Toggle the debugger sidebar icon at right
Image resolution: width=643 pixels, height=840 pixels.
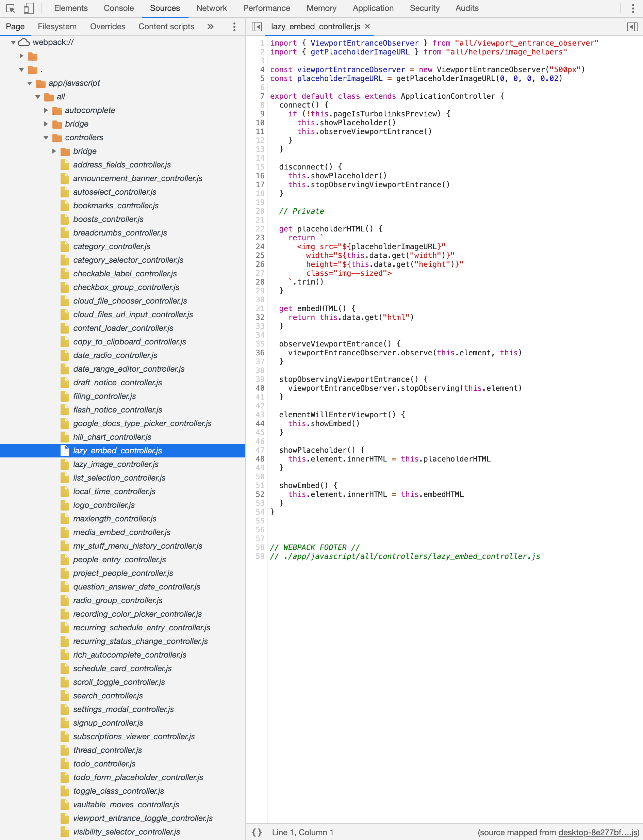(x=632, y=27)
